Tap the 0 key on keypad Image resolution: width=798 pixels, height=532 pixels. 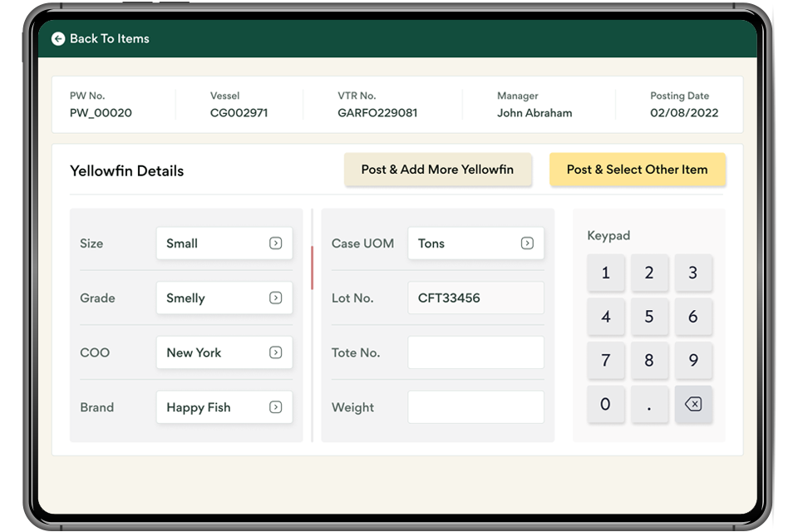[605, 405]
